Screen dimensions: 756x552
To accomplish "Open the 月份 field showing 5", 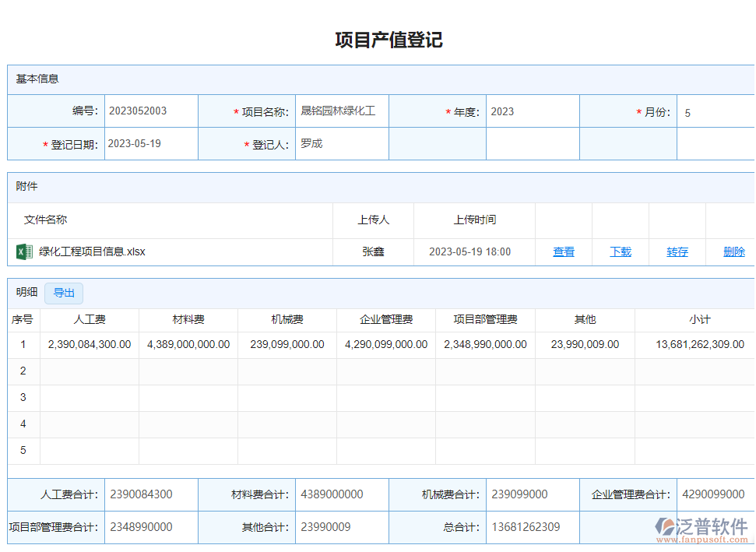I will (x=715, y=113).
